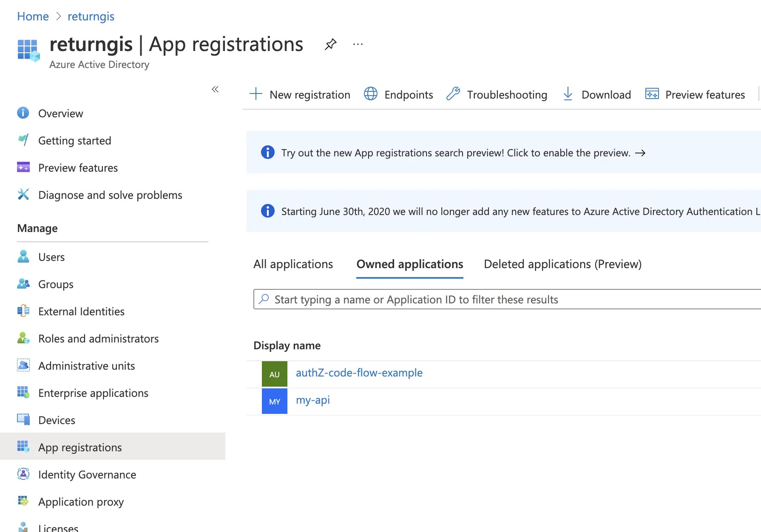This screenshot has height=532, width=761.
Task: Open Overview in the sidebar
Action: point(60,113)
